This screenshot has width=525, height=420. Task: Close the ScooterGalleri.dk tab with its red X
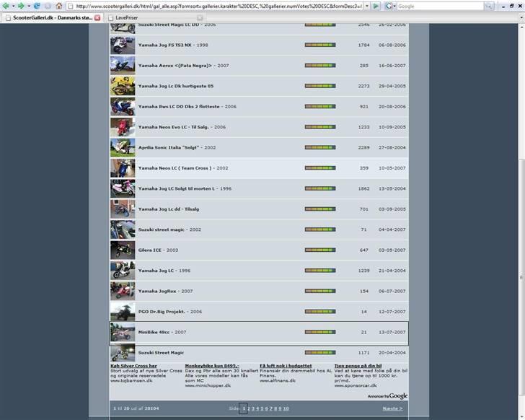point(97,17)
